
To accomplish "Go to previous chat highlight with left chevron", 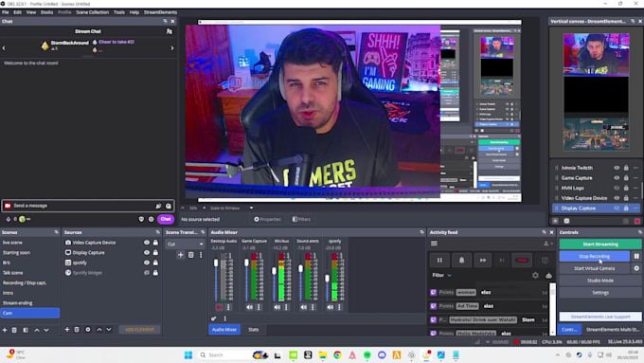I will (4, 48).
